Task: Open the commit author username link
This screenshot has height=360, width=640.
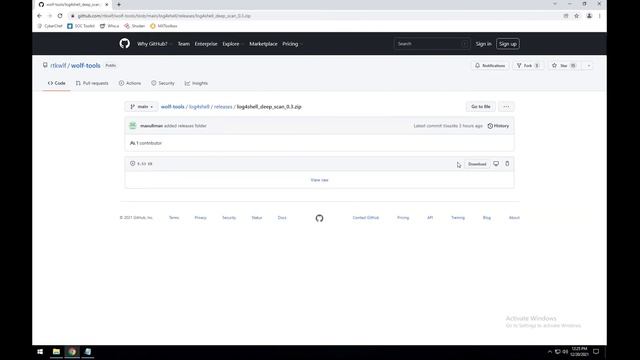Action: pyautogui.click(x=151, y=126)
